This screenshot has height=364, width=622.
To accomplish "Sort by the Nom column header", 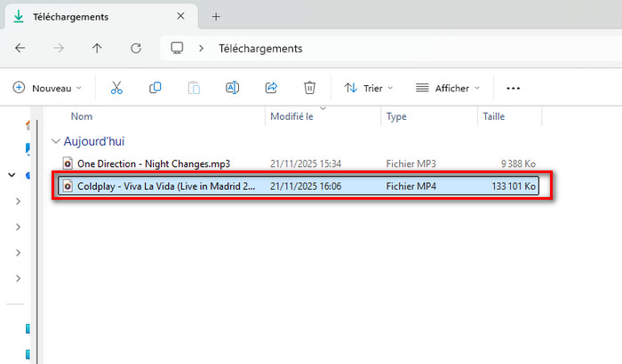I will tap(82, 116).
